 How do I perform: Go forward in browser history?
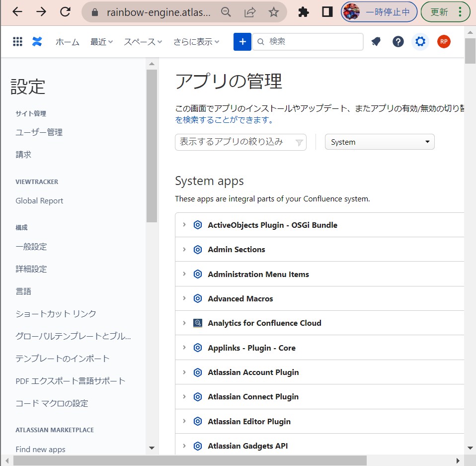(x=41, y=12)
